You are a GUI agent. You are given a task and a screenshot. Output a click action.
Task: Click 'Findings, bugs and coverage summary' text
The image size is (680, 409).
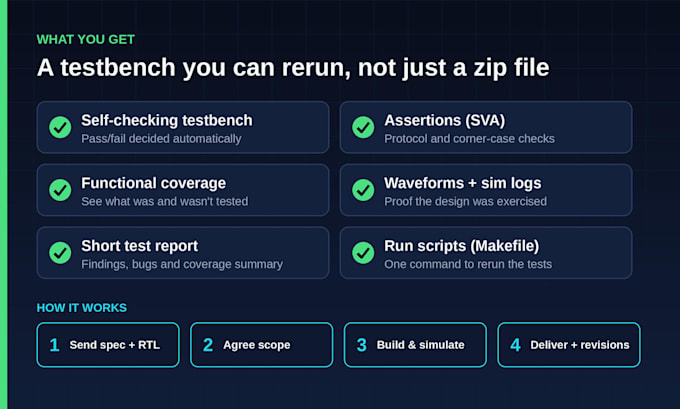[x=182, y=264]
